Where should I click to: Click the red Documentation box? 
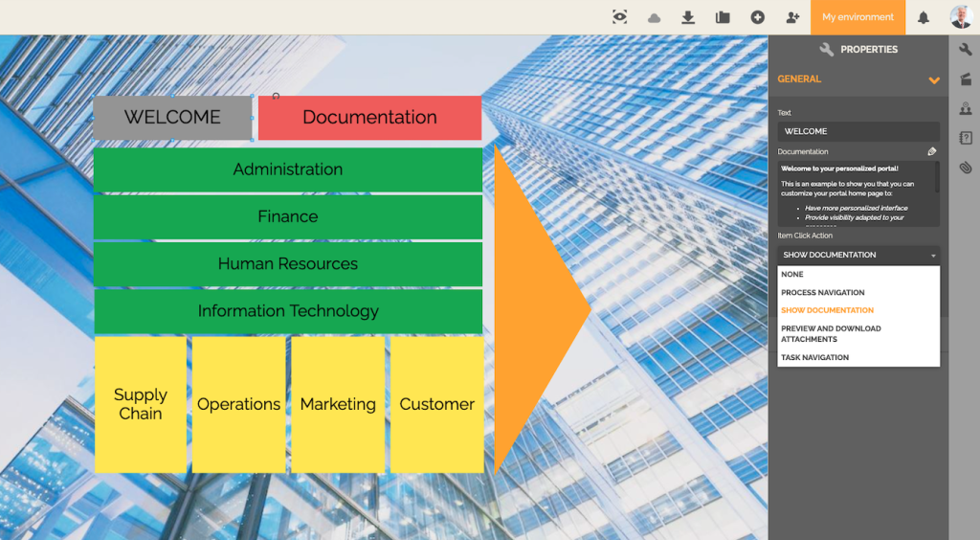pos(369,118)
